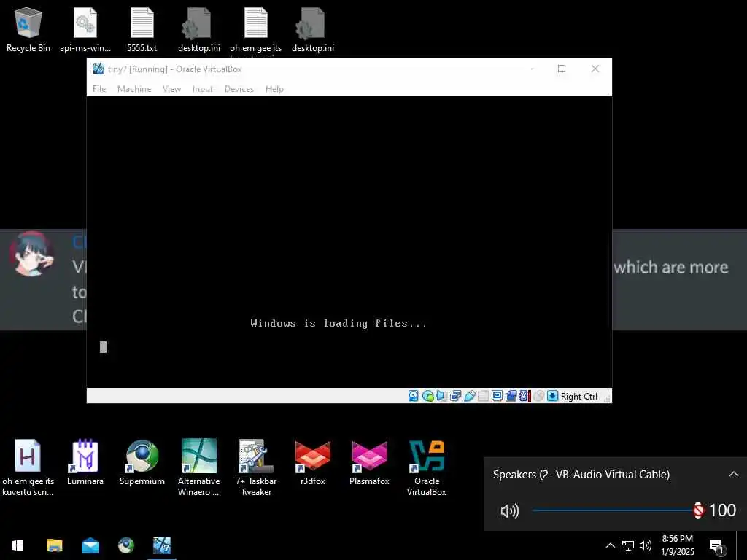Select the api-ms-win... file on desktop
Viewport: 747px width, 560px height.
(85, 29)
